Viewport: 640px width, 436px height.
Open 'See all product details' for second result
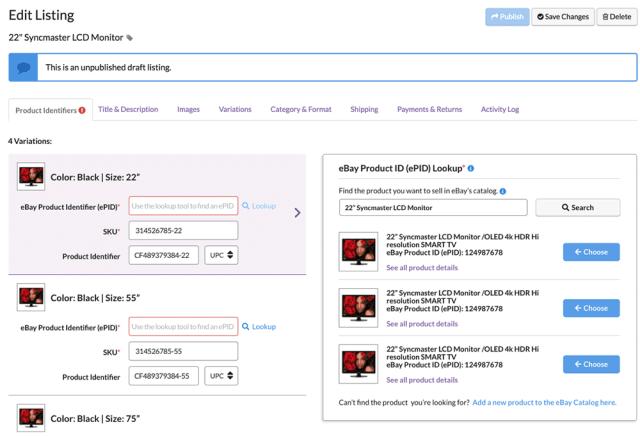coord(422,323)
